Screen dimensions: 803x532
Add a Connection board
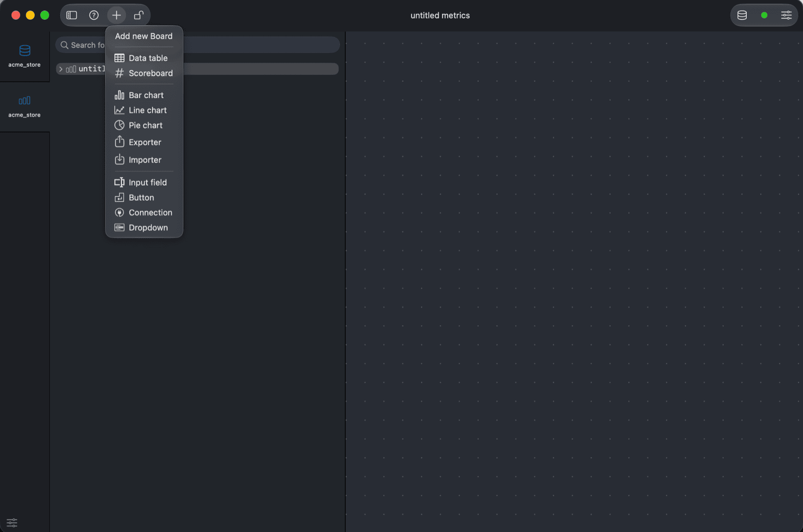coord(144,213)
